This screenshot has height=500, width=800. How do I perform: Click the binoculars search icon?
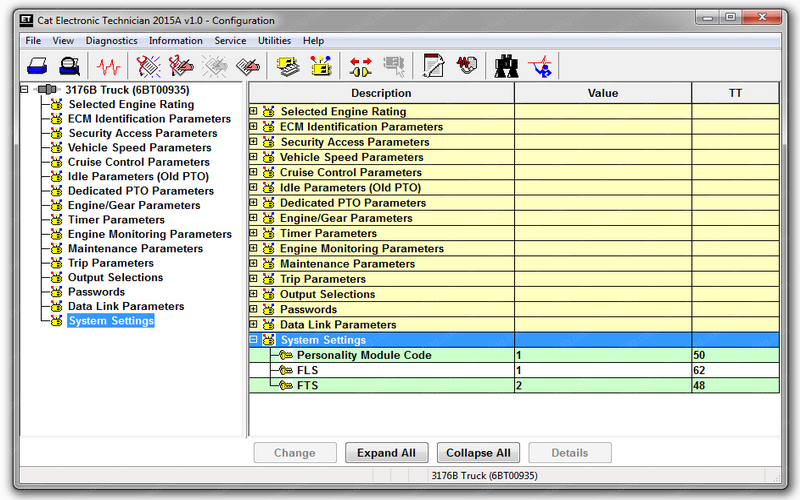tap(506, 66)
